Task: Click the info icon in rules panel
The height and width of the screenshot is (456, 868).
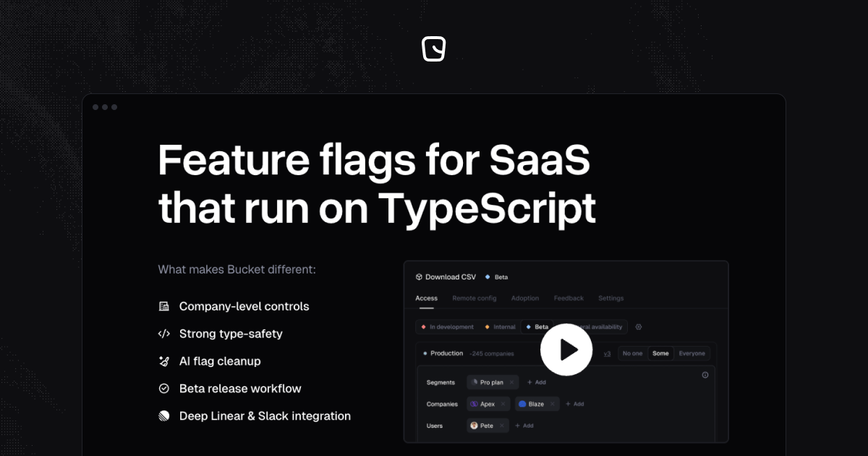Action: 705,375
